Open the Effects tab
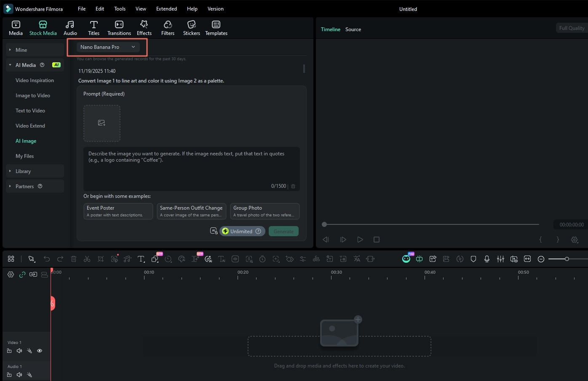 click(x=144, y=28)
